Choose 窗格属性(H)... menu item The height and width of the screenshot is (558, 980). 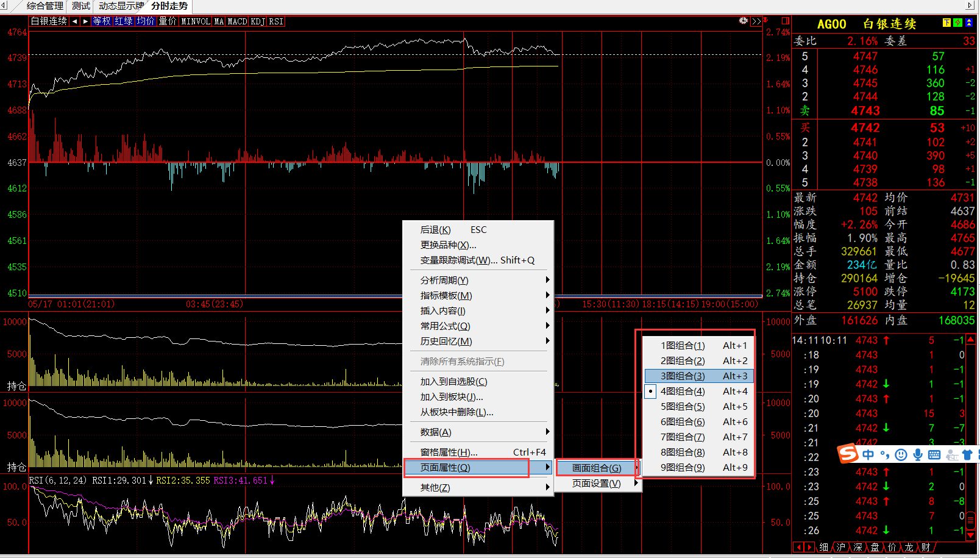478,452
